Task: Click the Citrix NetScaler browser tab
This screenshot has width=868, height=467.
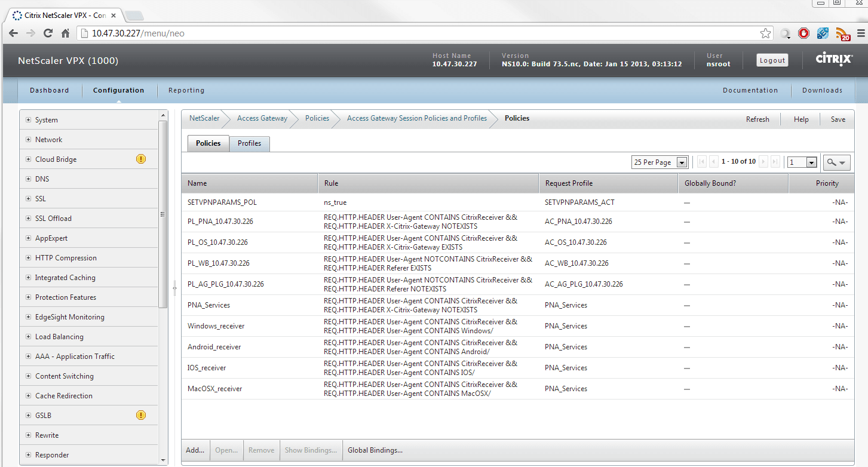Action: [64, 15]
